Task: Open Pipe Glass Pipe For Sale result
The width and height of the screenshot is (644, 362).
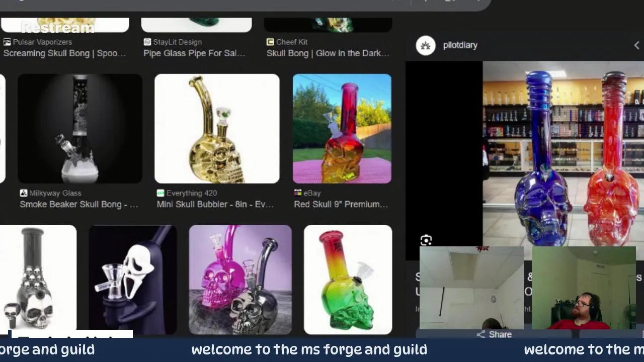Action: coord(194,53)
